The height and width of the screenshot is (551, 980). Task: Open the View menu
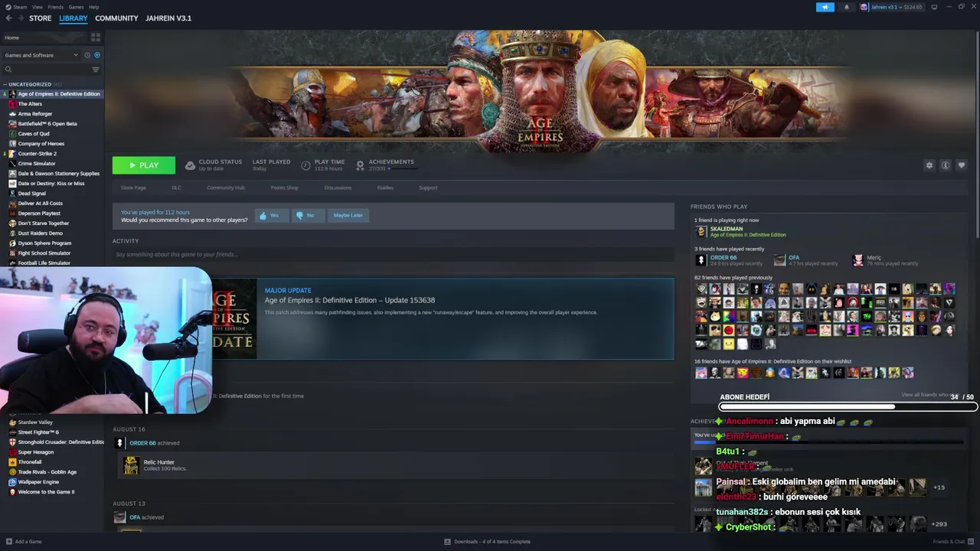tap(38, 7)
